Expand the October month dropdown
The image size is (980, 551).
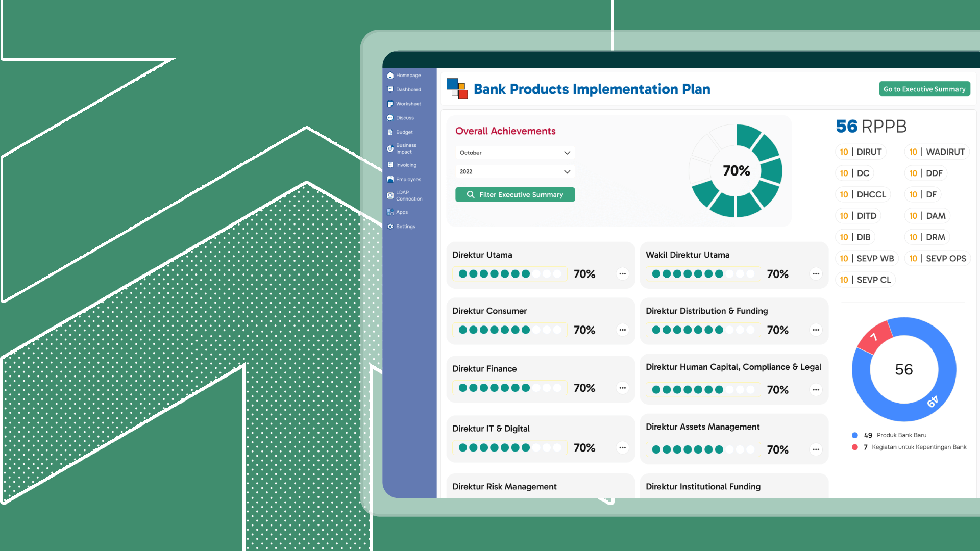514,153
